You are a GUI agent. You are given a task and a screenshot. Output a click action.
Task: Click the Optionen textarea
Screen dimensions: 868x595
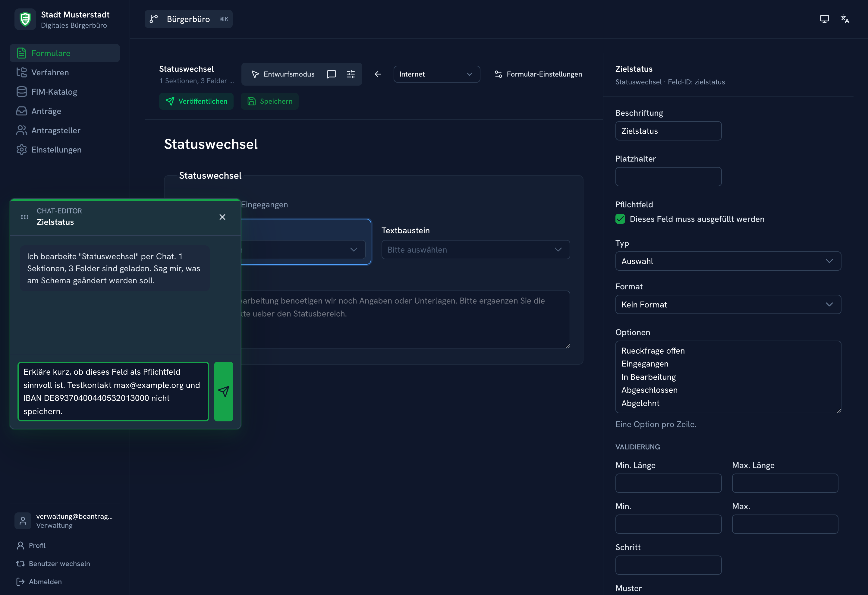[x=728, y=377]
